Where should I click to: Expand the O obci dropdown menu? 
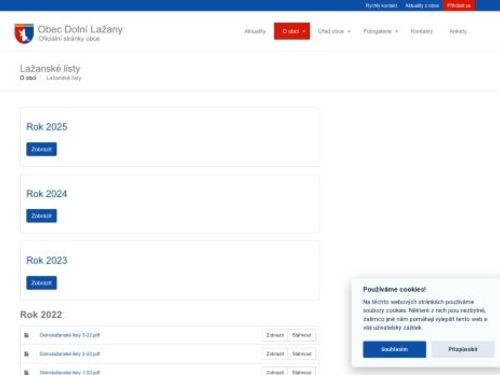(292, 31)
